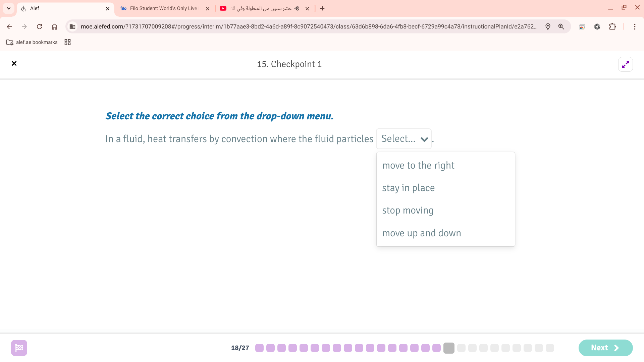Expand lesson to fullscreen with arrows icon
This screenshot has width=644, height=362.
pyautogui.click(x=625, y=64)
